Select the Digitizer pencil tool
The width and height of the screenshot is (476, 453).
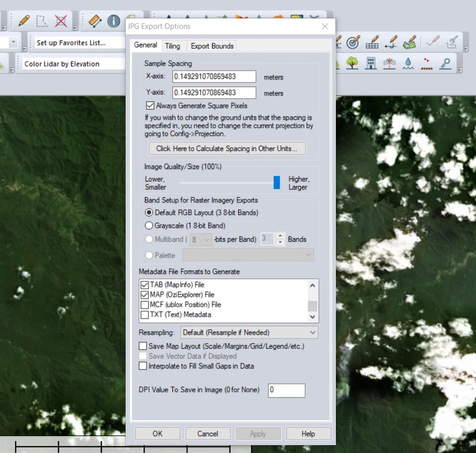[23, 21]
